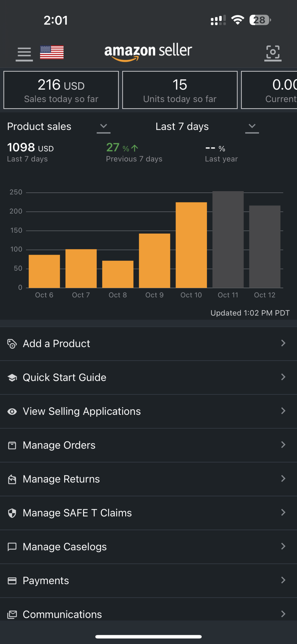Tap the Sales today so far card
The width and height of the screenshot is (297, 644).
[61, 90]
